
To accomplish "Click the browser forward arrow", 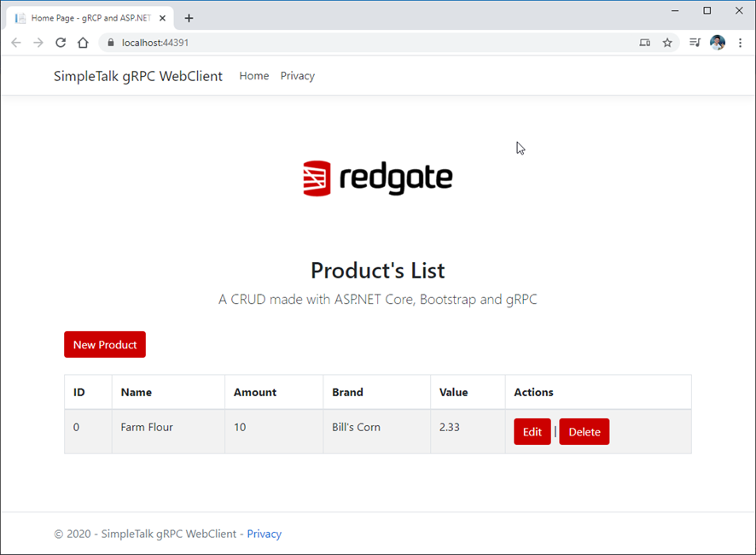I will point(38,43).
